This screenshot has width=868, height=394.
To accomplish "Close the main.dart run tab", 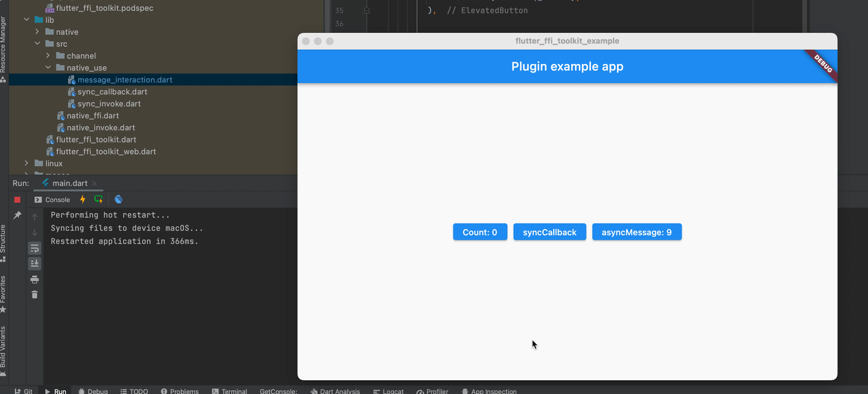I will (x=94, y=184).
